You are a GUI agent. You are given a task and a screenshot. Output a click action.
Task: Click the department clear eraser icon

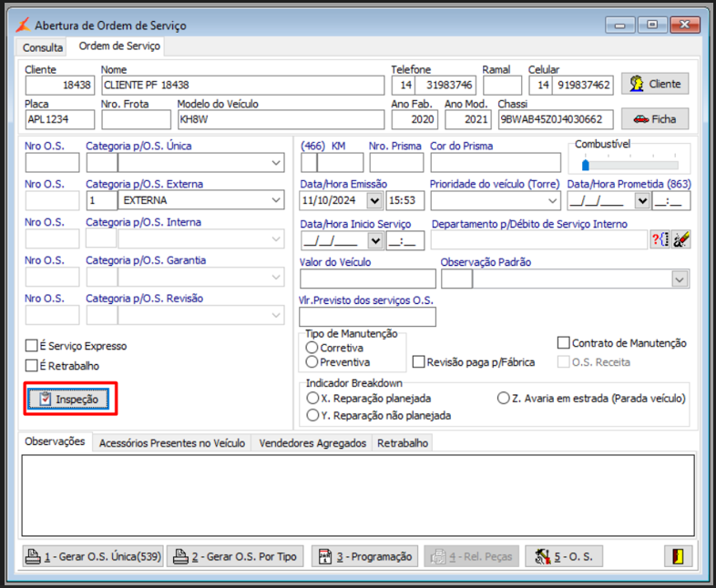point(680,239)
